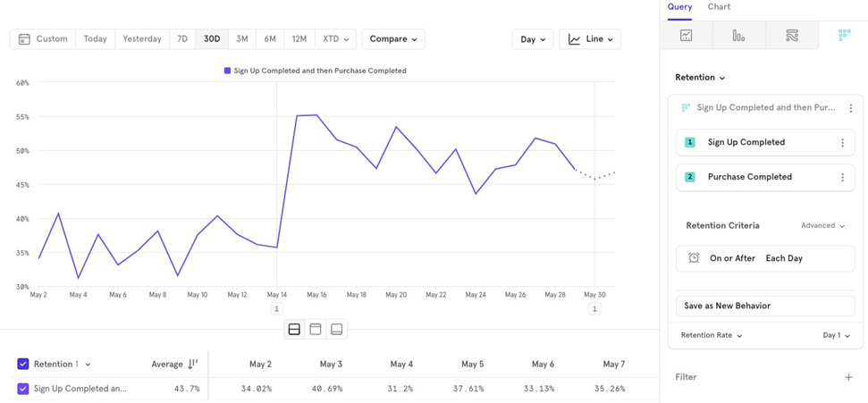The image size is (868, 403).
Task: Add a filter with the plus icon
Action: (x=848, y=377)
